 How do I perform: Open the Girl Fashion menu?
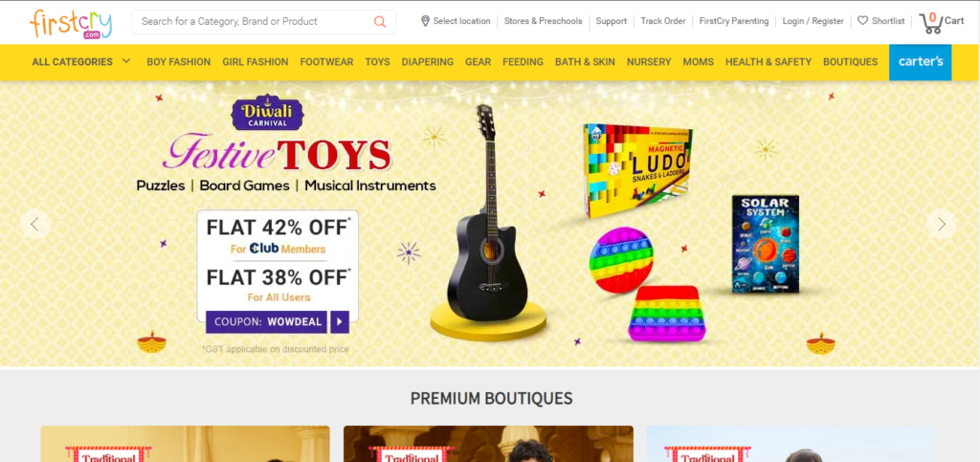[x=255, y=62]
